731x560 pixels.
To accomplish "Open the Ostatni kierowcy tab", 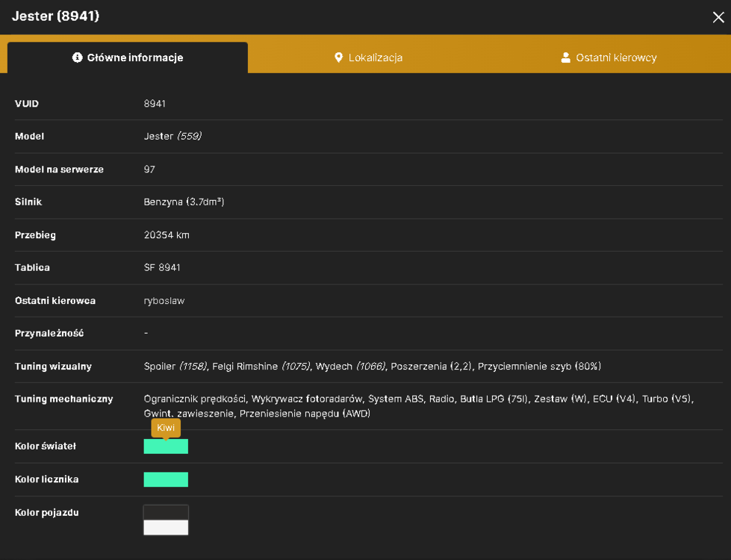I will click(609, 57).
